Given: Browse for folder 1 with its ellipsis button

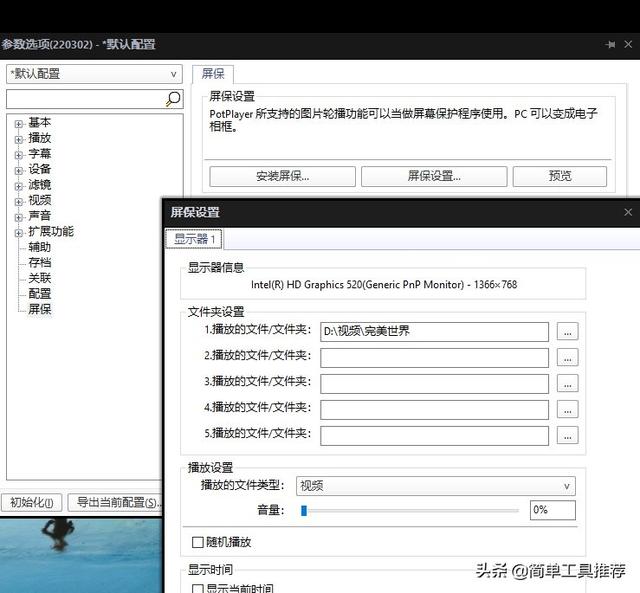Looking at the screenshot, I should (x=567, y=332).
